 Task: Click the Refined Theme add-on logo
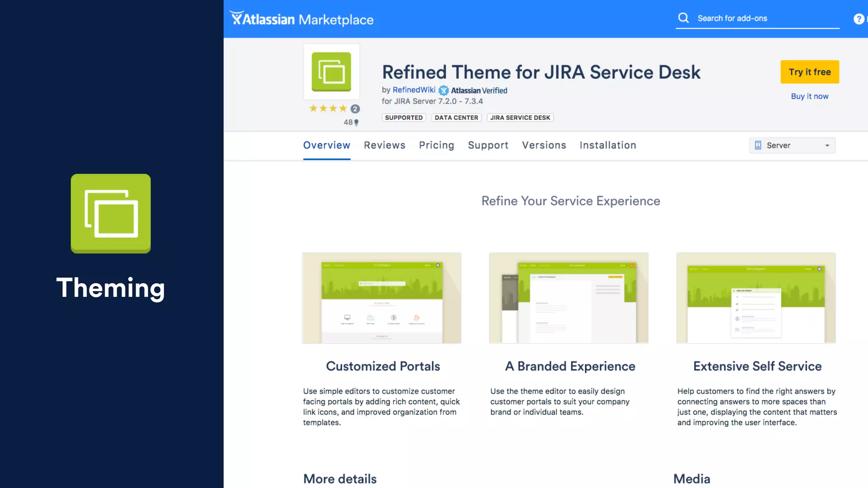tap(331, 72)
